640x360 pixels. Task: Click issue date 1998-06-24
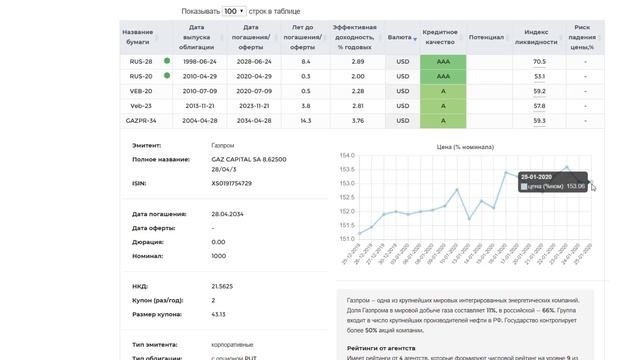[200, 62]
